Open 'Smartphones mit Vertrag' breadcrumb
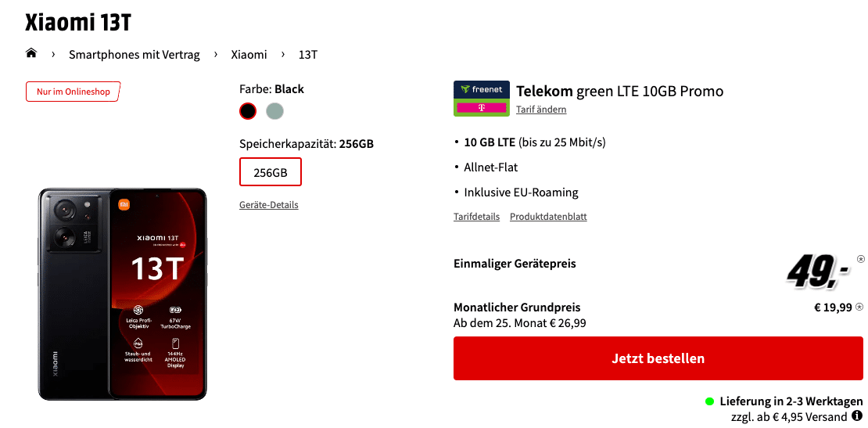 (135, 55)
